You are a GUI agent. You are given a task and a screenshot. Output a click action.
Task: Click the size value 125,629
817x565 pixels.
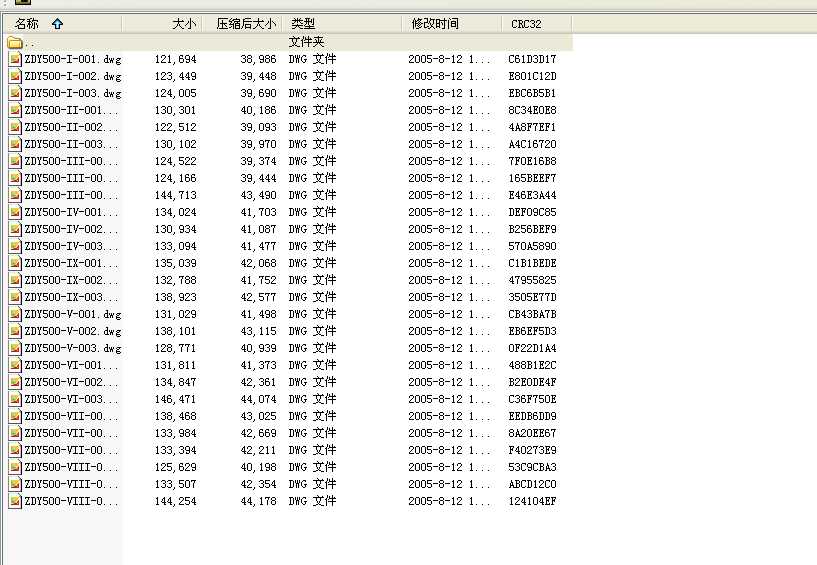tap(176, 468)
